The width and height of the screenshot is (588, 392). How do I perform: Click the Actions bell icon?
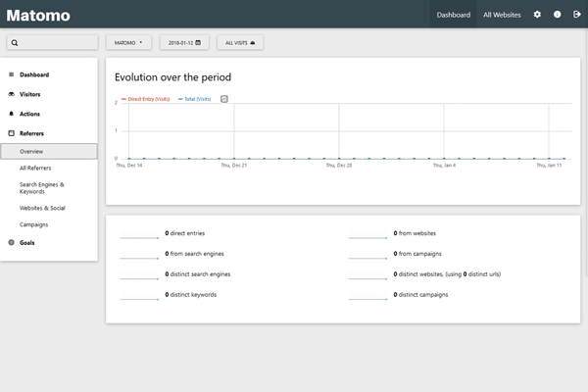pyautogui.click(x=11, y=114)
